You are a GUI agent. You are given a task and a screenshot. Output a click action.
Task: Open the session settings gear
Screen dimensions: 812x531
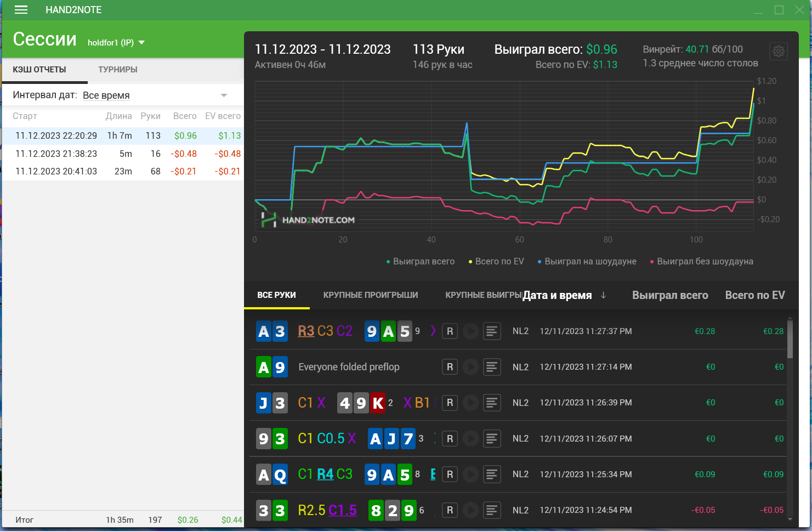click(778, 52)
